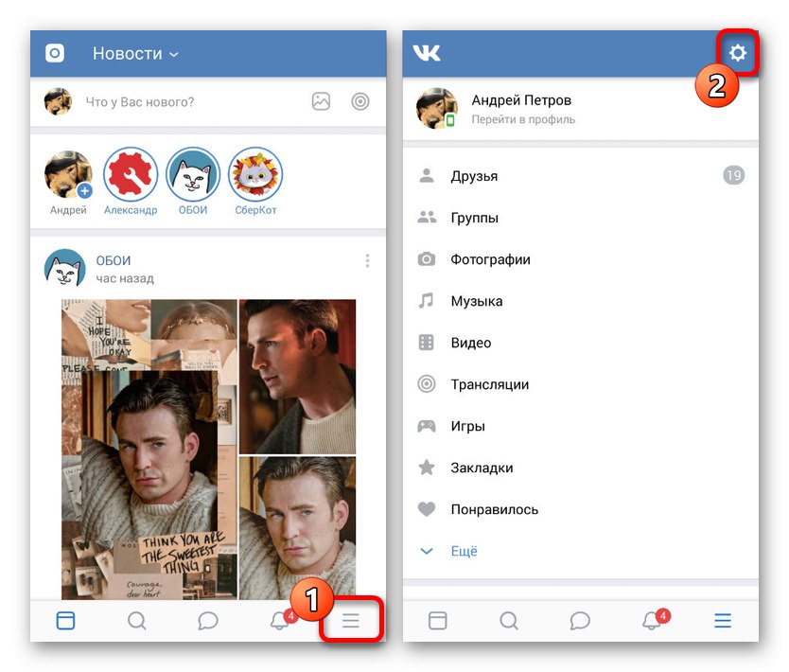Screen dimensions: 789x672
Task: Open Понравилось menu item
Action: (x=581, y=509)
